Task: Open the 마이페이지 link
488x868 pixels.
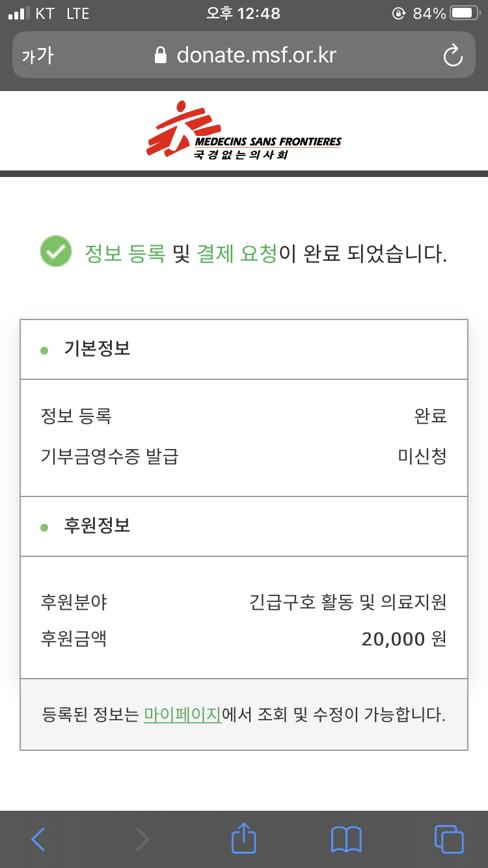Action: [183, 715]
